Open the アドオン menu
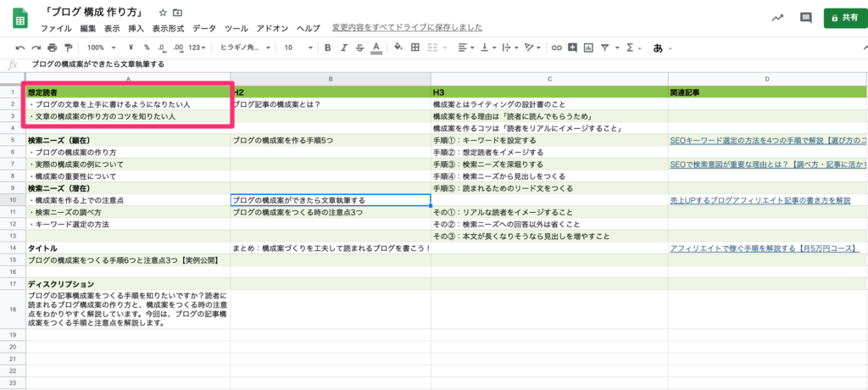868x390 pixels. (x=273, y=28)
